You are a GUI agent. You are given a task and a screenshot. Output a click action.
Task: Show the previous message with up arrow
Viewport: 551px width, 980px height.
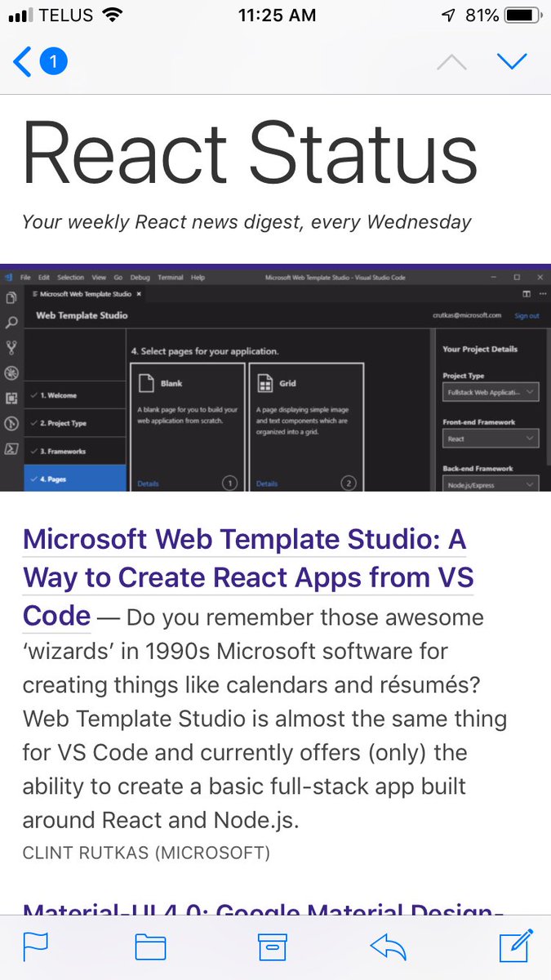[x=453, y=61]
